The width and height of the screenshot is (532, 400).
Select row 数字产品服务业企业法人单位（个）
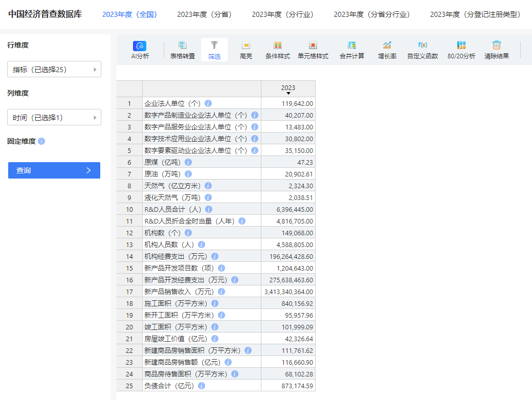(x=216, y=127)
